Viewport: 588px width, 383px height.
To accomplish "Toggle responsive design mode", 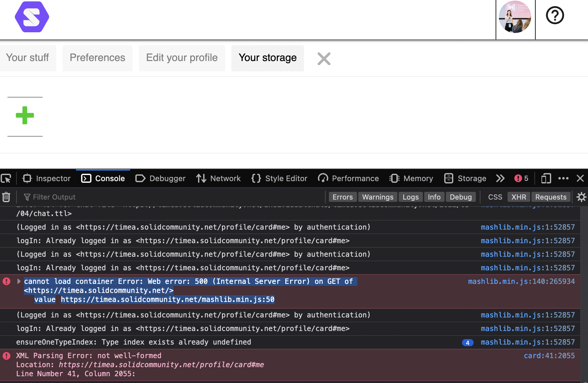I will point(546,178).
